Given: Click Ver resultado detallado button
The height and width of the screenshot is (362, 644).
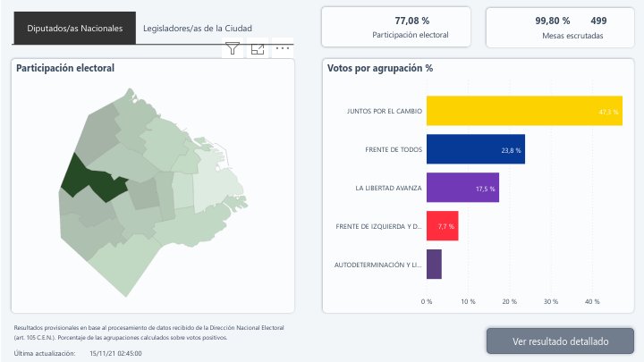Looking at the screenshot, I should tap(560, 341).
